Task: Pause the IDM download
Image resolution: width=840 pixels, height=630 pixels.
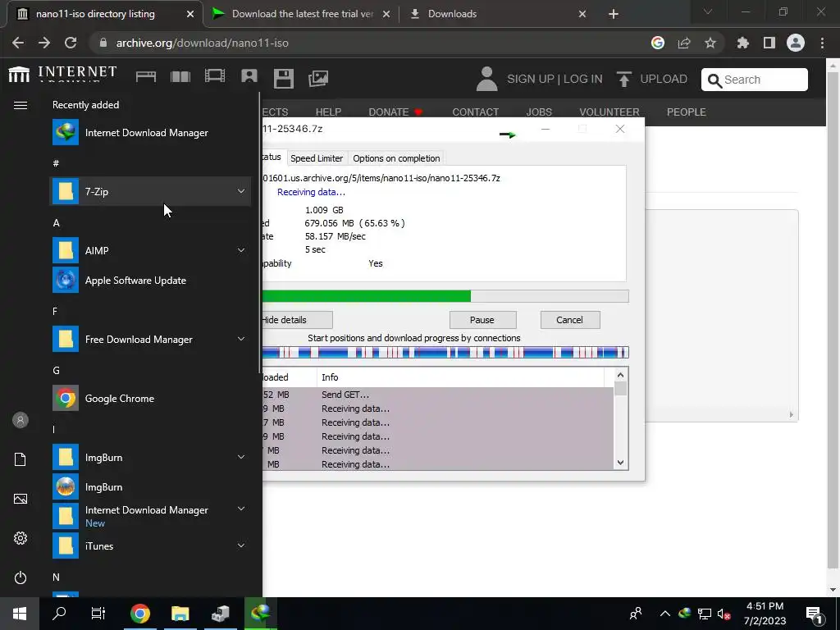Action: [482, 320]
